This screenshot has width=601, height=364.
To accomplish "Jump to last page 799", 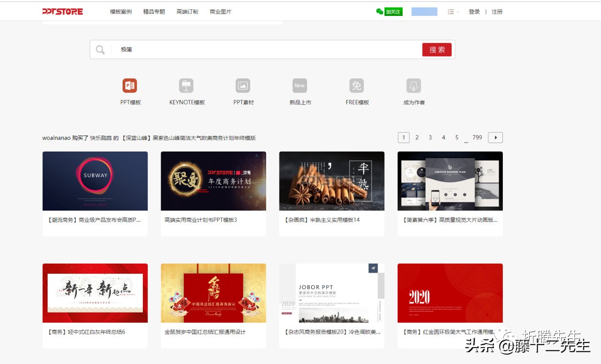I will pyautogui.click(x=477, y=137).
